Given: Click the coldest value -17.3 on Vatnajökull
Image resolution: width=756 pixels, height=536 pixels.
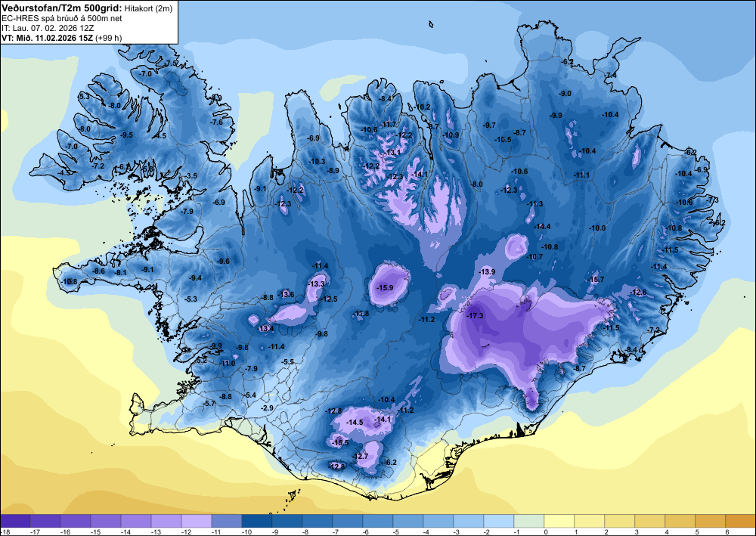Looking at the screenshot, I should (475, 316).
